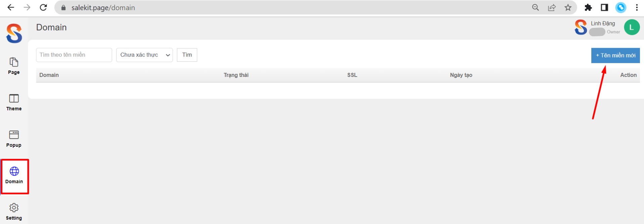Open browser extensions puzzle icon
This screenshot has width=644, height=224.
[588, 7]
